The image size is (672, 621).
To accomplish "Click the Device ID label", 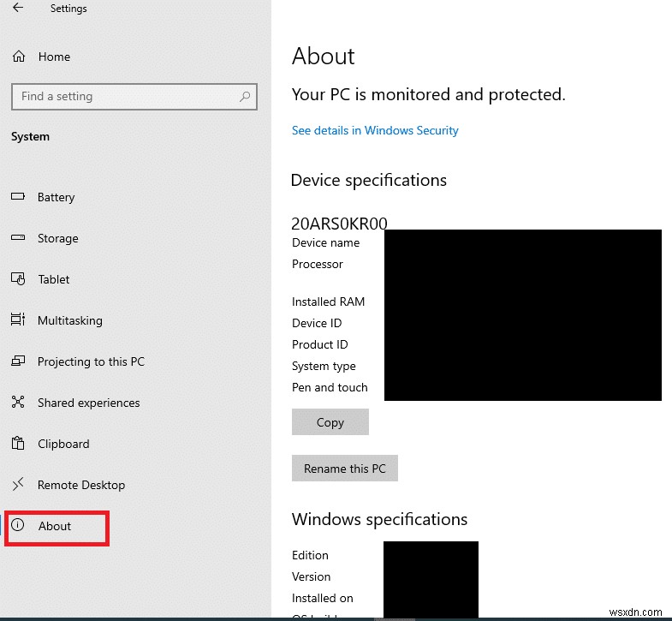I will point(317,324).
